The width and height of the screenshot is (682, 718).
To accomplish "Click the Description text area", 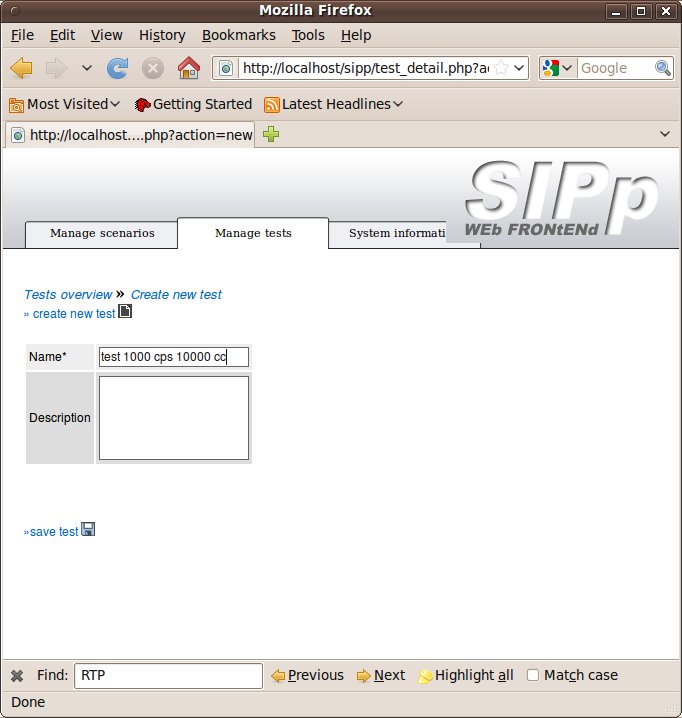I will point(174,418).
